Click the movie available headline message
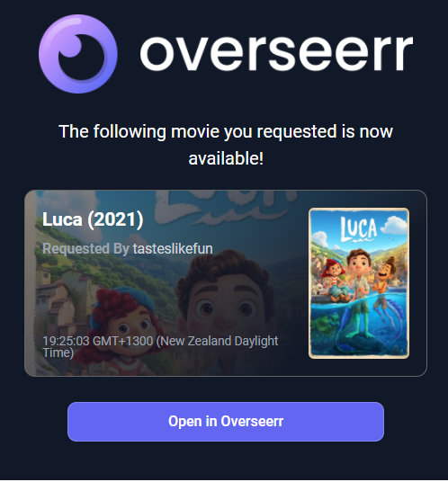Image resolution: width=448 pixels, height=482 pixels. 226,145
